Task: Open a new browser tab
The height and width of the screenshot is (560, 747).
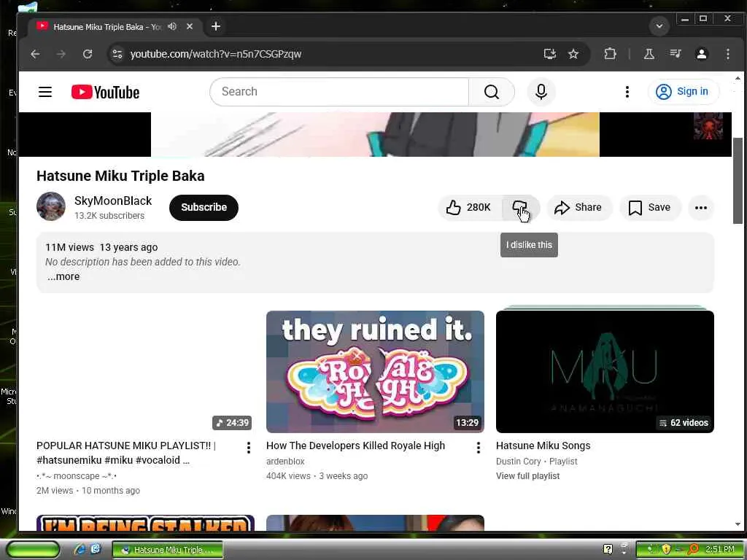Action: (216, 27)
